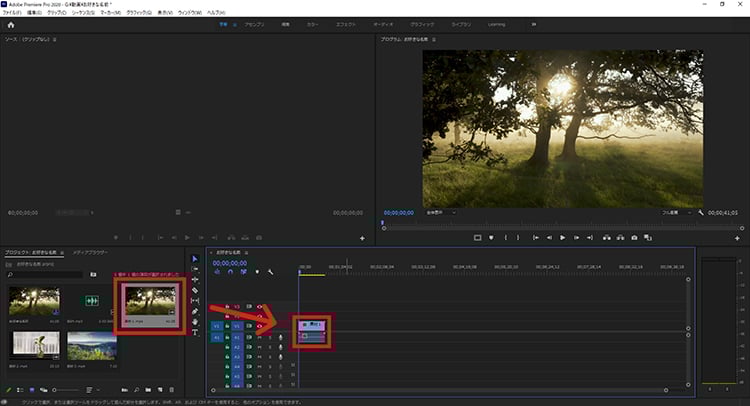The image size is (750, 406).
Task: Select the Type tool with T icon
Action: coord(195,332)
